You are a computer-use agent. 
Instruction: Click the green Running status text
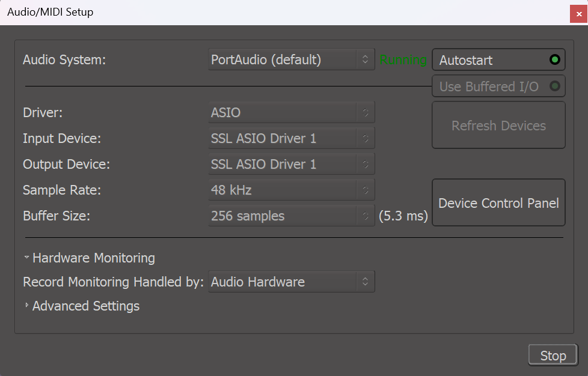403,59
